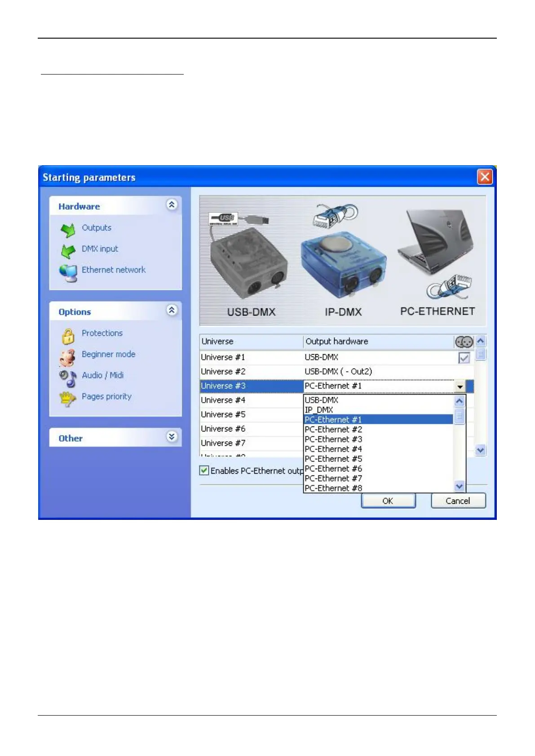Click dropdown arrow for Universe #3 output
Screen dimensions: 535x756
pyautogui.click(x=460, y=386)
